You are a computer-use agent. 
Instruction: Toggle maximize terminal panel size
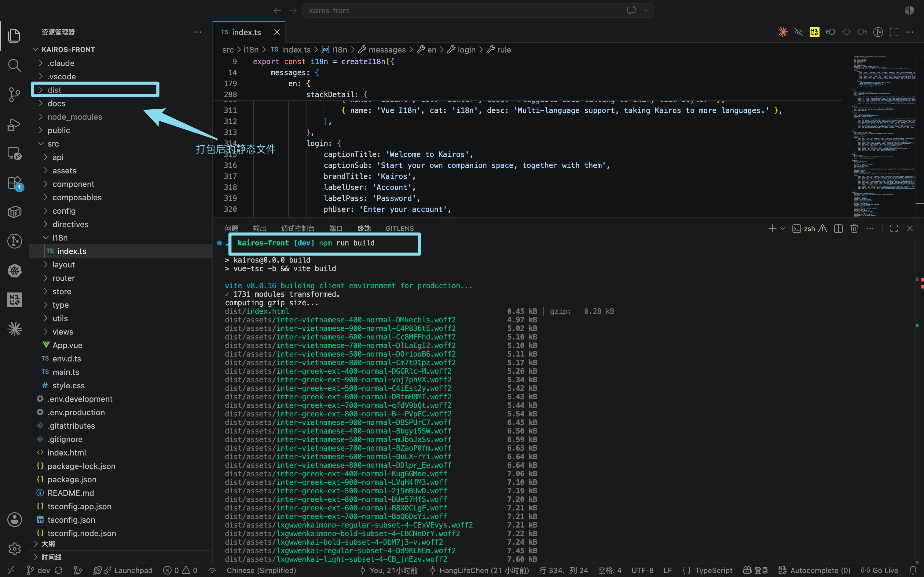coord(894,229)
